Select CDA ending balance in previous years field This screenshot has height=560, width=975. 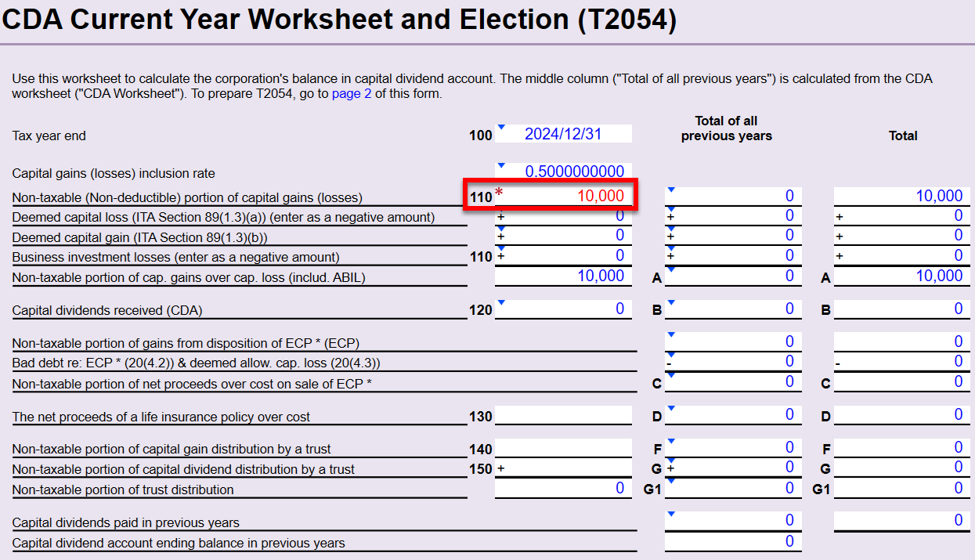(x=733, y=541)
